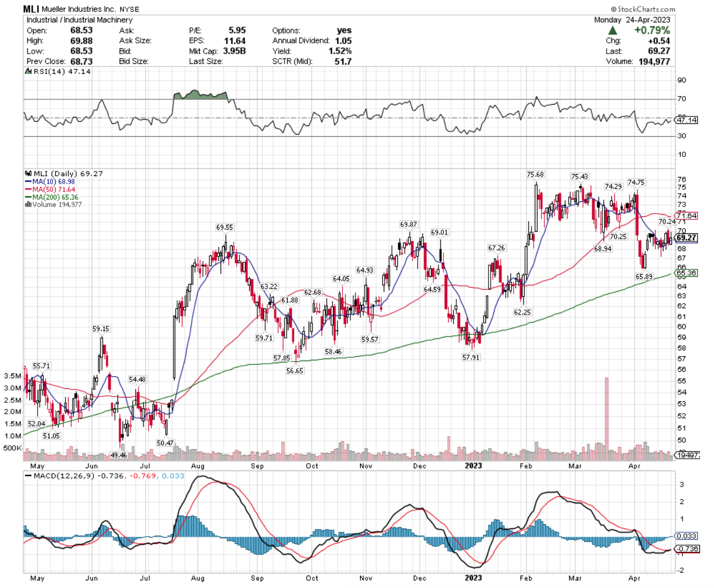714x588 pixels.
Task: Select the 0.033 histogram tag on MACD axis
Action: (687, 536)
